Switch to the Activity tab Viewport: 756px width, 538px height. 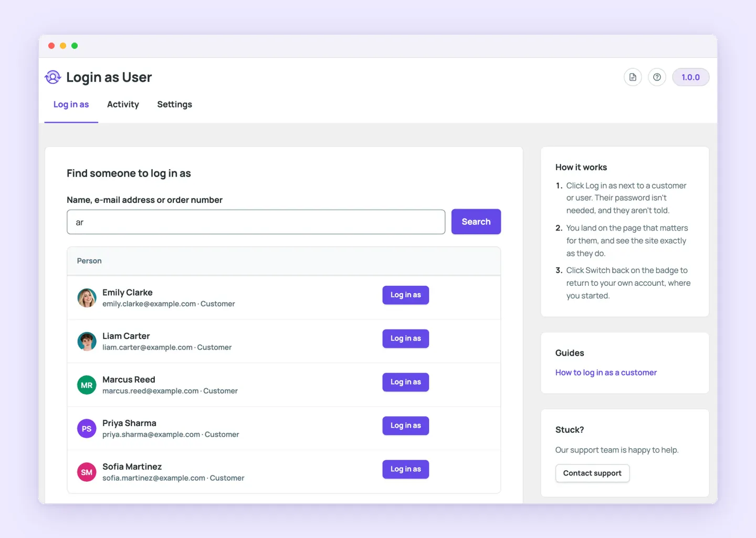coord(123,105)
